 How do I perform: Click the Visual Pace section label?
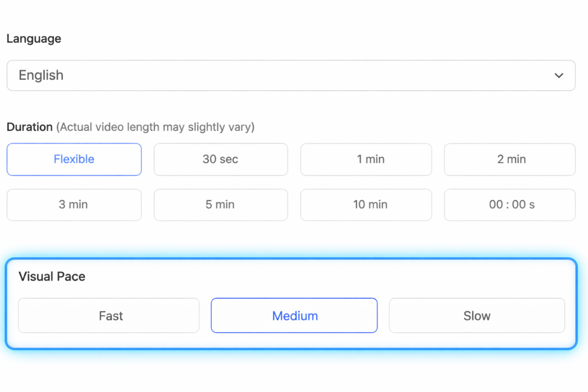click(52, 276)
